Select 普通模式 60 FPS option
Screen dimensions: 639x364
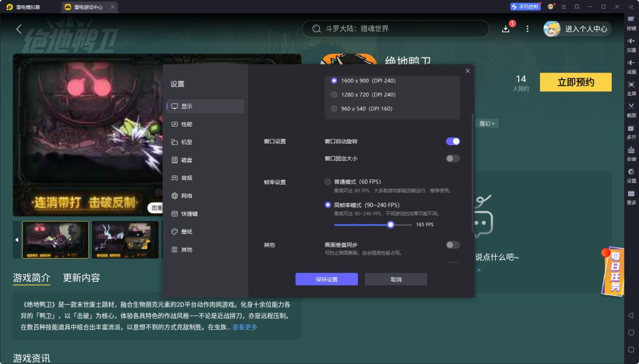328,181
